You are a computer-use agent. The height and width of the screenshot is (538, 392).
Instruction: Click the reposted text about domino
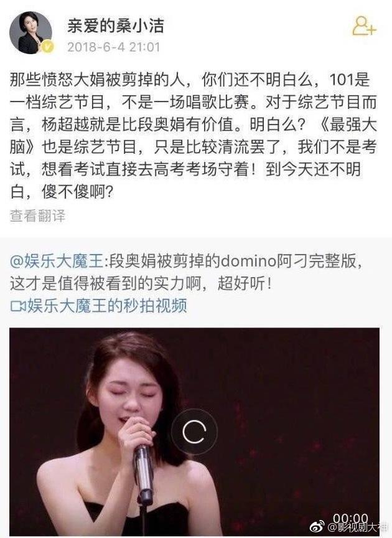coord(186,273)
